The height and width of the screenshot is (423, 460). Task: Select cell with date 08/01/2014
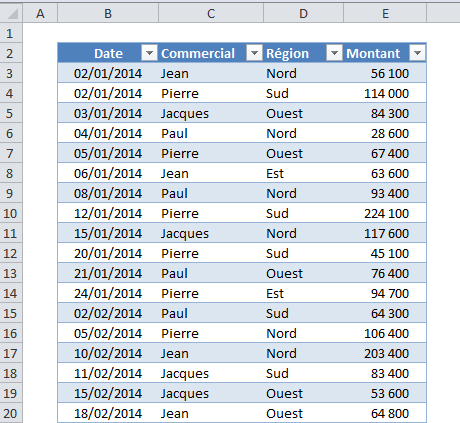tap(108, 193)
